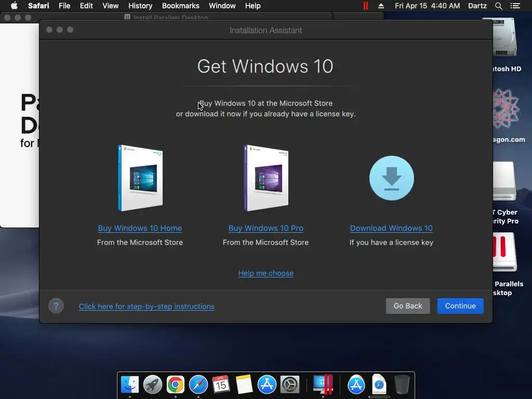532x399 pixels.
Task: Open the View menu
Action: click(110, 6)
